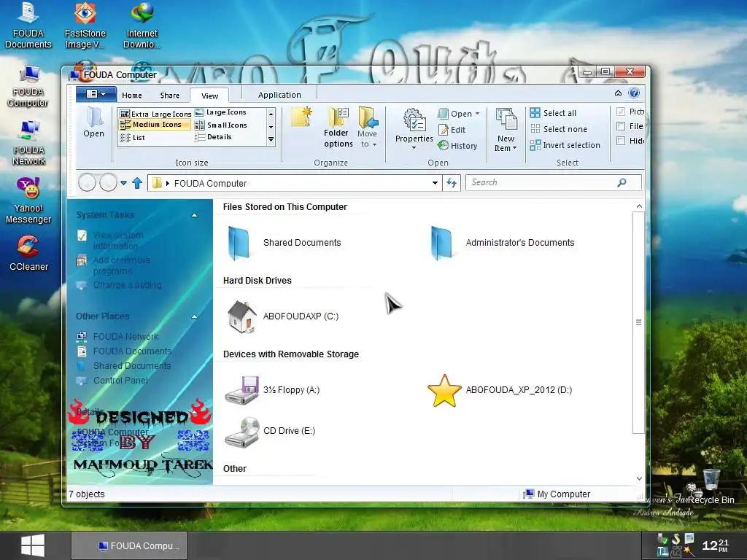Open the Yahoo! Messenger desktop icon
The image size is (747, 560).
(28, 201)
